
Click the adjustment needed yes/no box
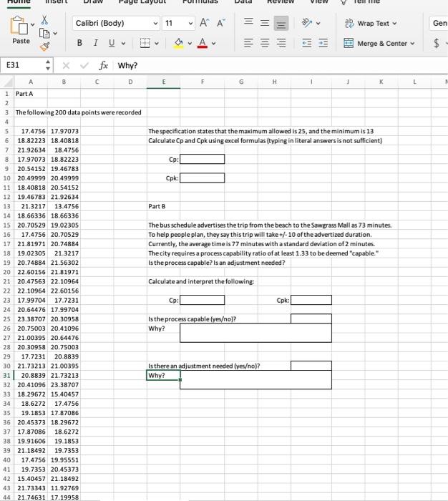point(311,366)
